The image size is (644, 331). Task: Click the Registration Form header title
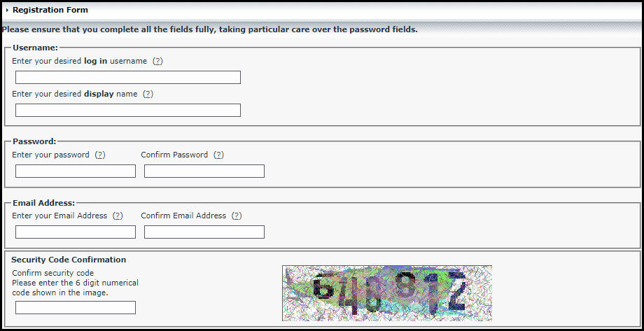(x=50, y=10)
